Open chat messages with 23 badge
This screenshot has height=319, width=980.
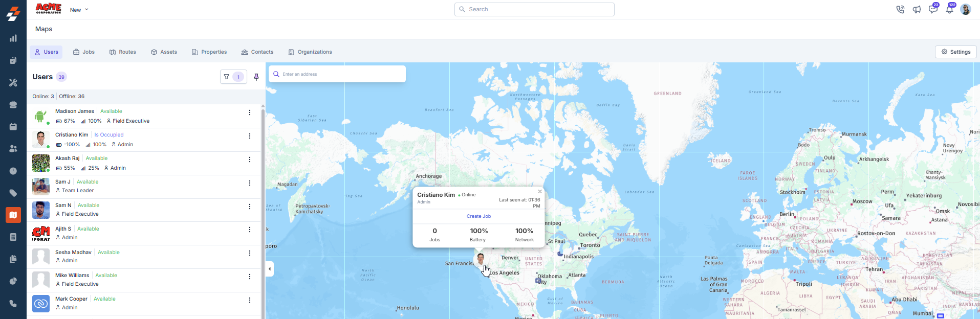pyautogui.click(x=933, y=9)
